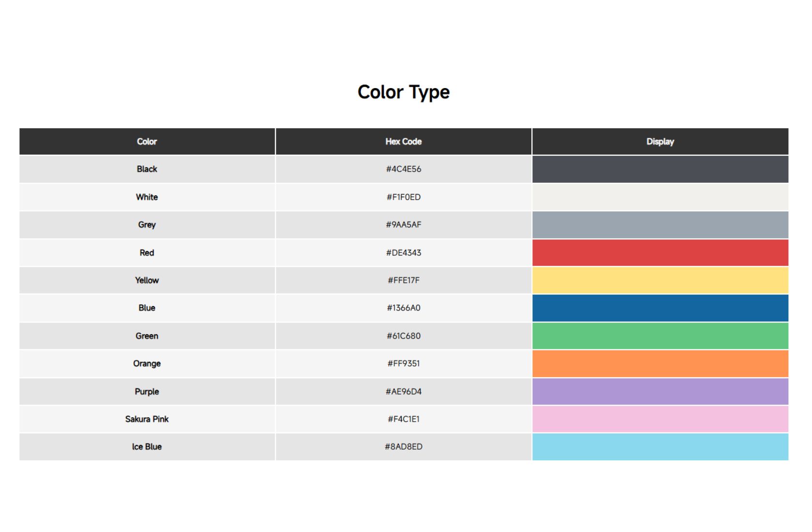Click the Hex Code column header

[x=403, y=142]
